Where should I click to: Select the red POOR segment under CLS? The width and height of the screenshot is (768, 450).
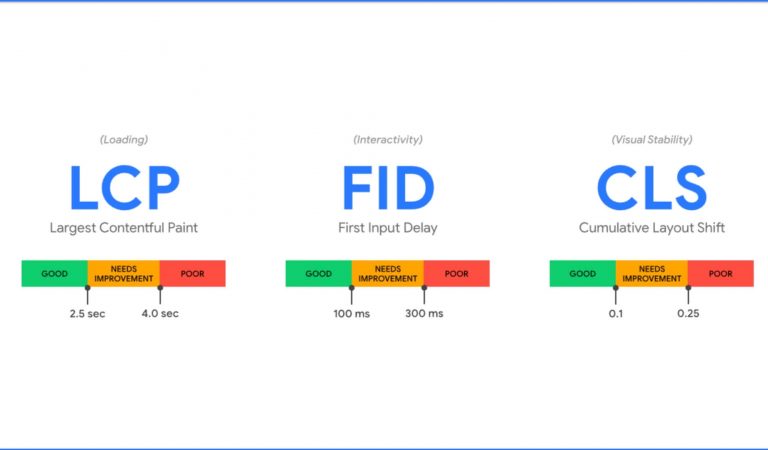click(720, 274)
